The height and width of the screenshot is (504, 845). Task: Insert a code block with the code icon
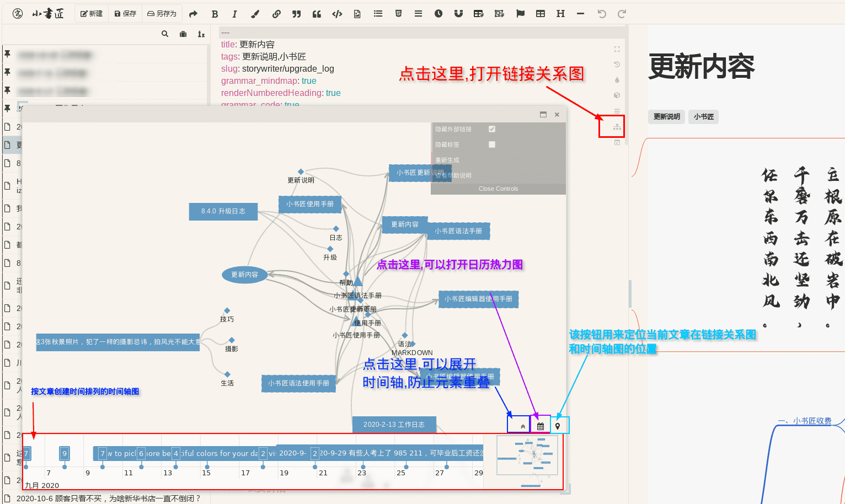point(337,14)
